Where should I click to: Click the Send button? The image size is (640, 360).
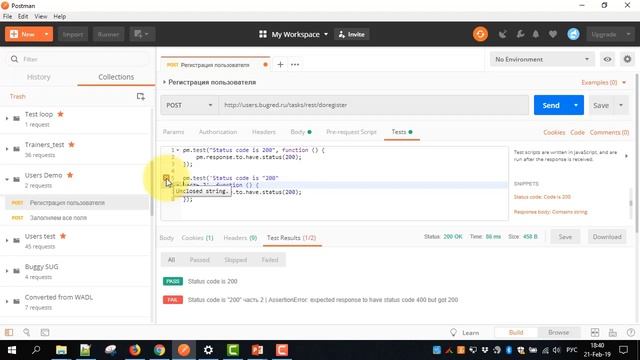tap(551, 105)
